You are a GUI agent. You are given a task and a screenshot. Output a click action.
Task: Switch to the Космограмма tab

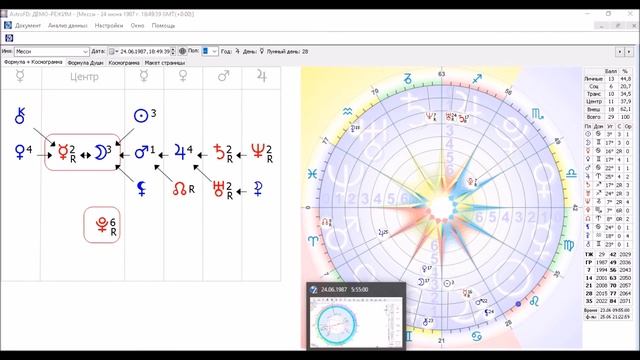124,63
